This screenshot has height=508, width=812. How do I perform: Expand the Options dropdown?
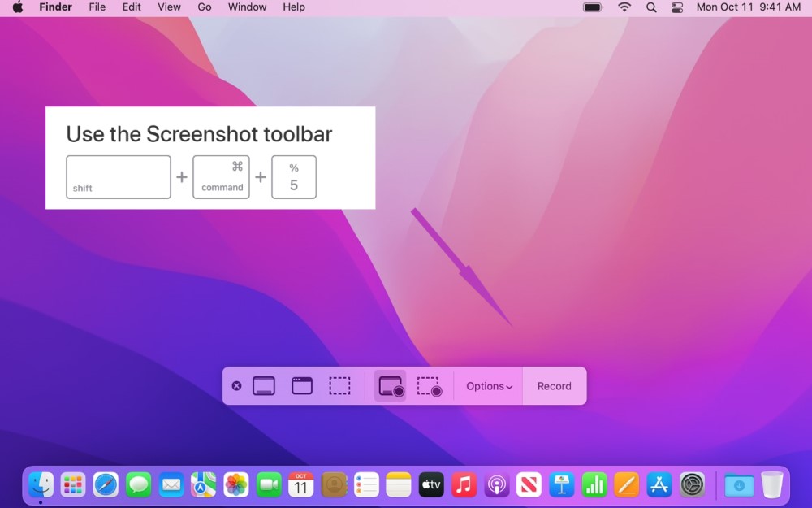click(489, 386)
